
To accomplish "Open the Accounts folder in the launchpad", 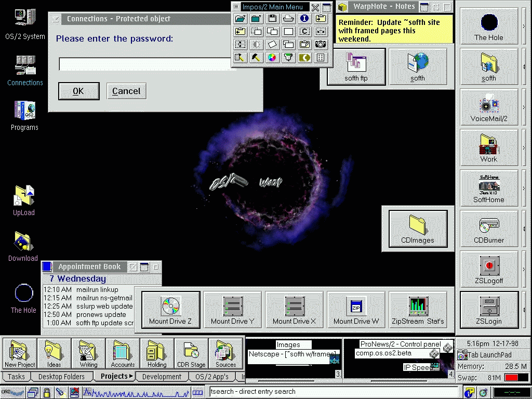I will 123,354.
